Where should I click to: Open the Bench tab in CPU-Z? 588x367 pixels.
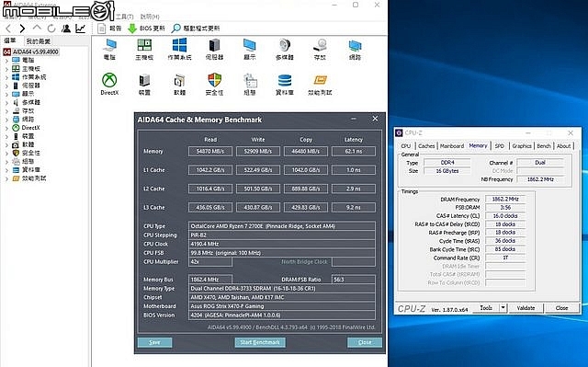(x=544, y=146)
